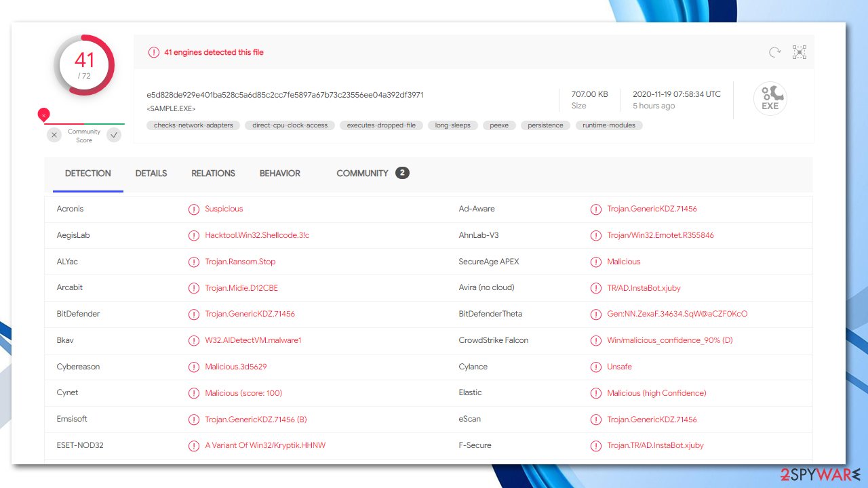The width and height of the screenshot is (868, 488).
Task: Open the similarity graph icon
Action: coord(800,52)
